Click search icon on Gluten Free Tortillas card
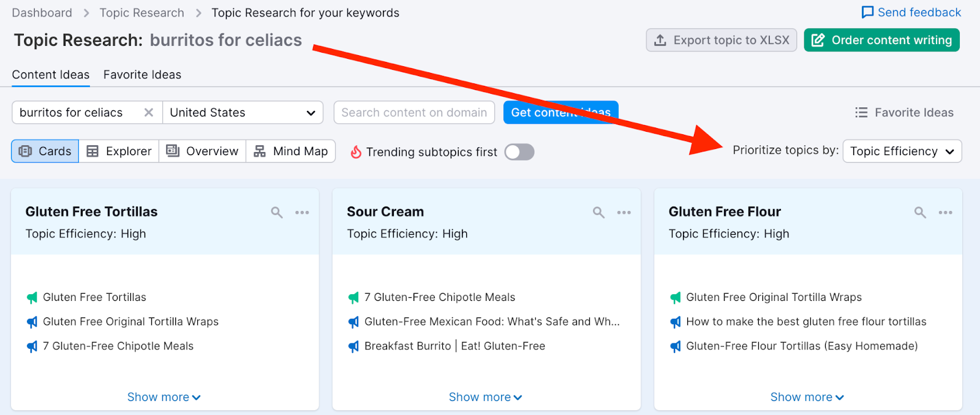Viewport: 980px width, 415px height. click(277, 213)
